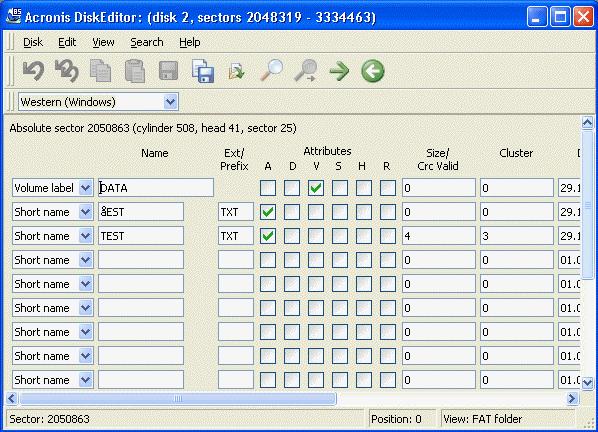Image resolution: width=598 pixels, height=432 pixels.
Task: Click the 'Sector: 2050863' status text
Action: [x=49, y=419]
